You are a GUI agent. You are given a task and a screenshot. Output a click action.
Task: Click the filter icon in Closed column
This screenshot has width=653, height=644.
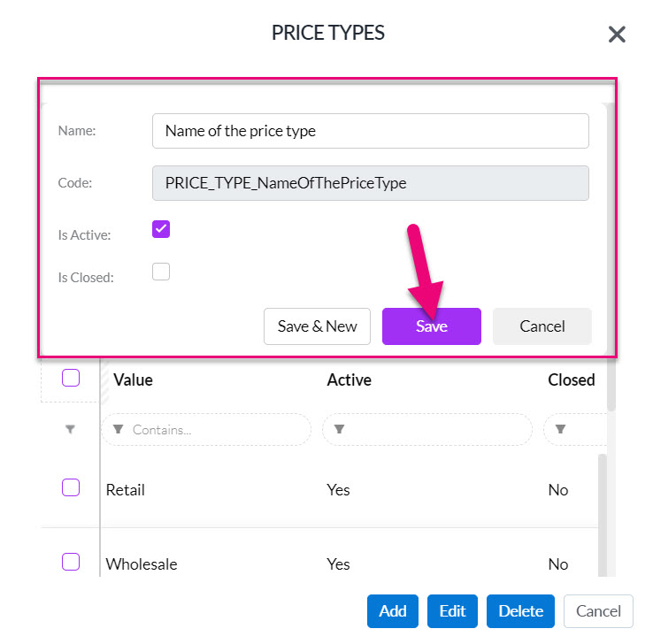tap(561, 429)
